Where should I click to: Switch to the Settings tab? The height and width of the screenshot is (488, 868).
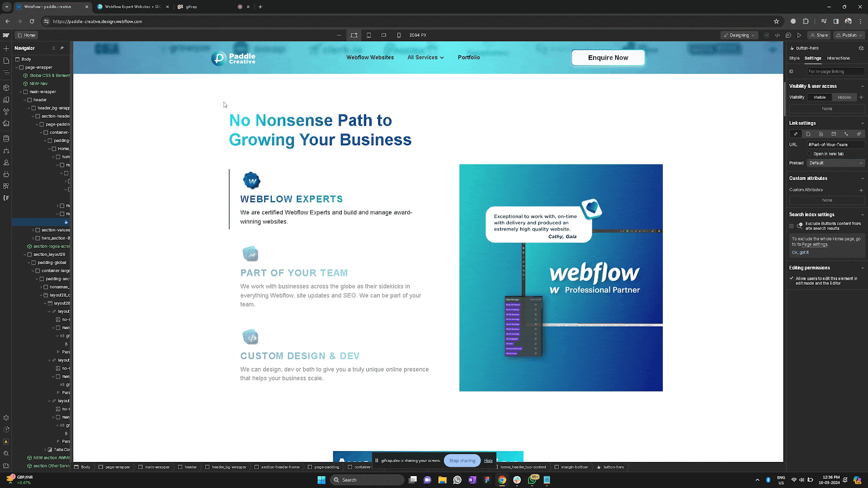(813, 58)
